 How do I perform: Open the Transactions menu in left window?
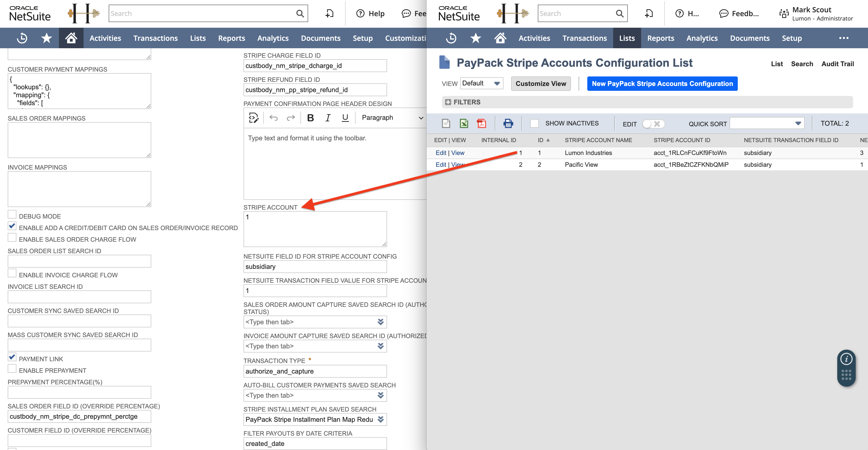tap(155, 38)
